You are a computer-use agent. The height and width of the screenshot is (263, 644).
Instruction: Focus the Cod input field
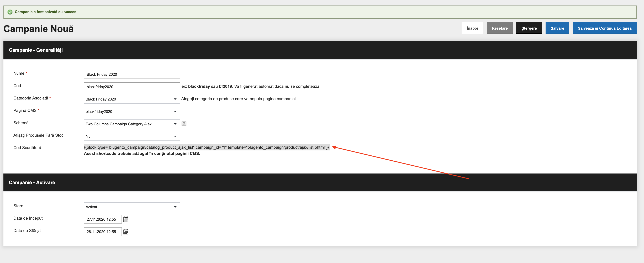click(x=132, y=87)
